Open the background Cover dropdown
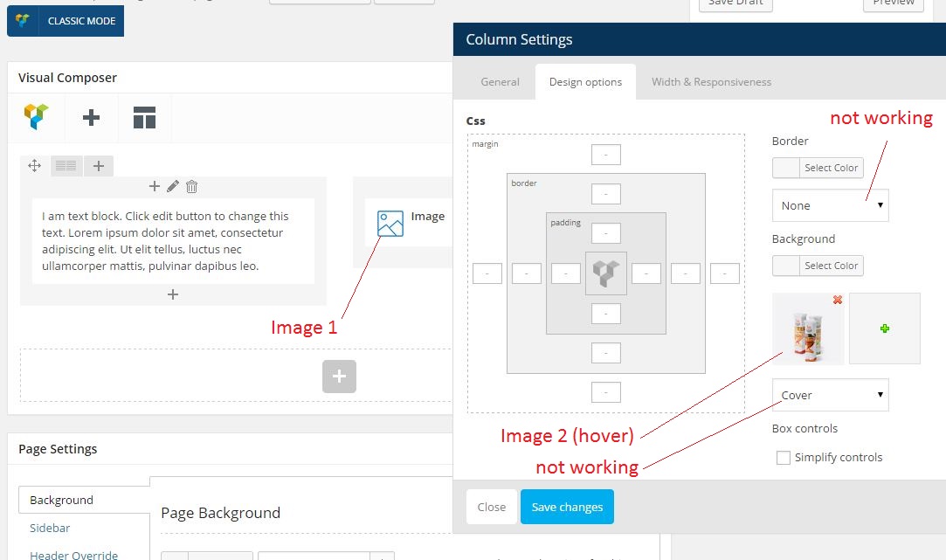946x560 pixels. click(830, 395)
